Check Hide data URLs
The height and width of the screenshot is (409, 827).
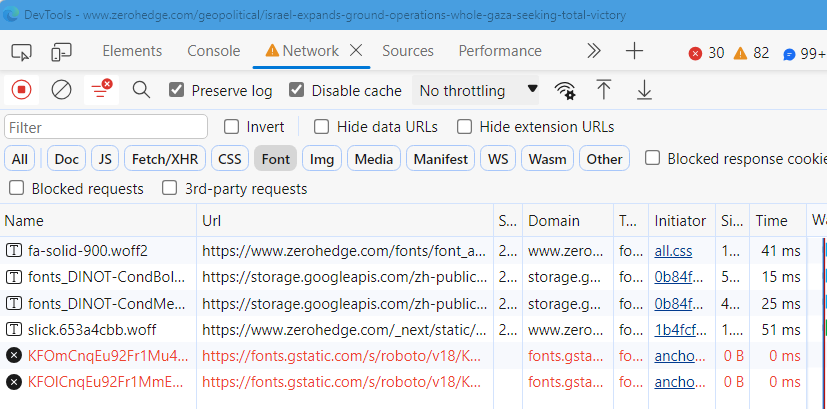(321, 127)
